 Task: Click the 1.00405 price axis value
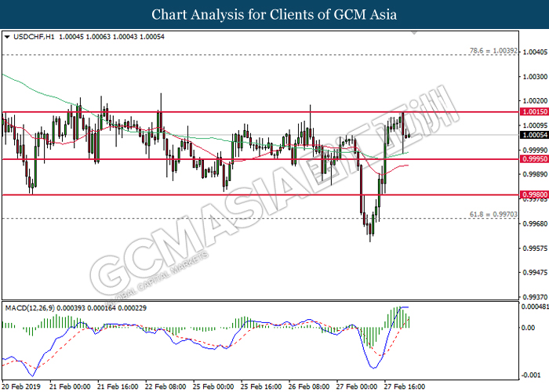[x=535, y=53]
